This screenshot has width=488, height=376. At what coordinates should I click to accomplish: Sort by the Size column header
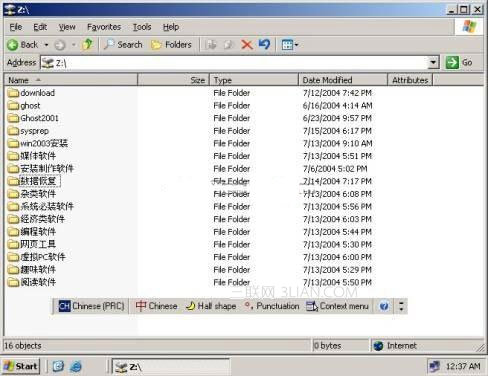[x=173, y=80]
